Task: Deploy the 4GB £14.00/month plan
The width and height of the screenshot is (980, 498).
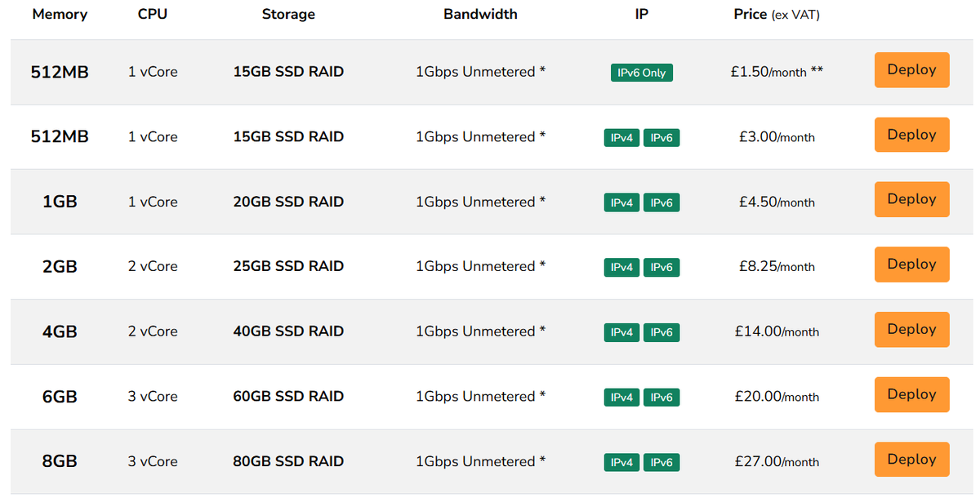Action: [x=911, y=329]
